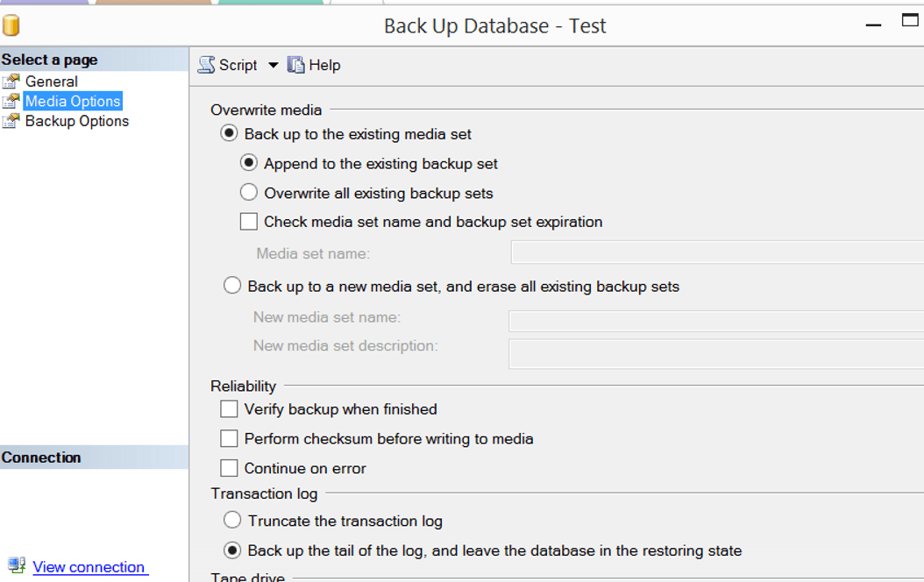The width and height of the screenshot is (924, 582).
Task: Click the New media set description field
Action: 716,354
